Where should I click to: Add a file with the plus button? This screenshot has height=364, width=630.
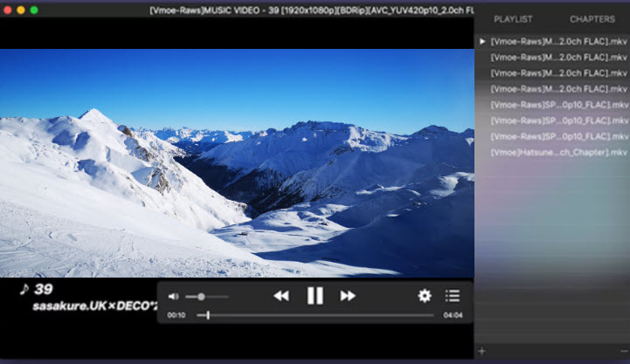tap(481, 352)
